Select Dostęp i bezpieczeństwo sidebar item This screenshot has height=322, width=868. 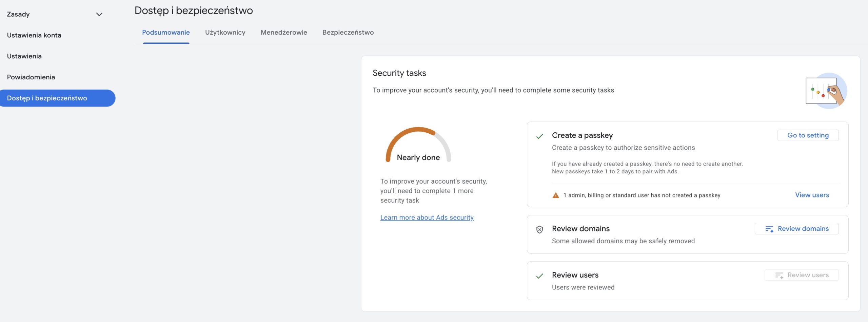click(x=58, y=98)
